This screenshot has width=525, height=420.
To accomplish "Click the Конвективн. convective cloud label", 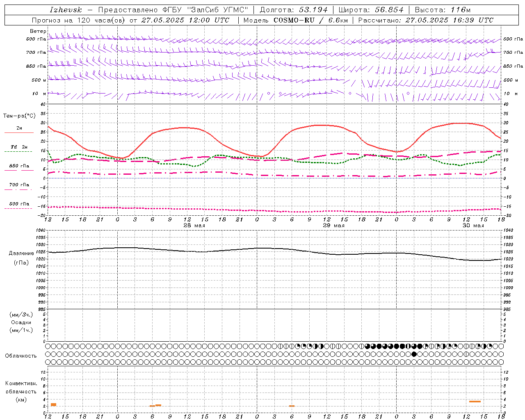I will pos(21,383).
